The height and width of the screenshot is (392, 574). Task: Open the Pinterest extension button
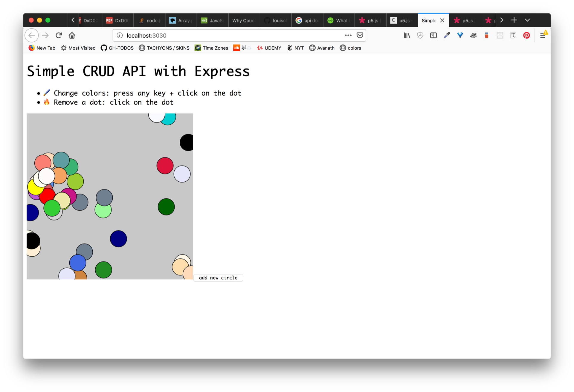(526, 36)
